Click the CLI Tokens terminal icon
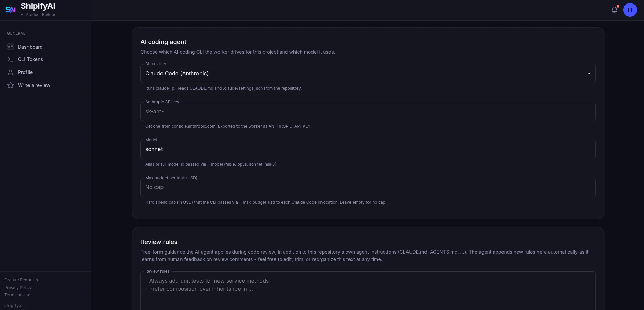Viewport: 644px width, 310px height. tap(11, 59)
